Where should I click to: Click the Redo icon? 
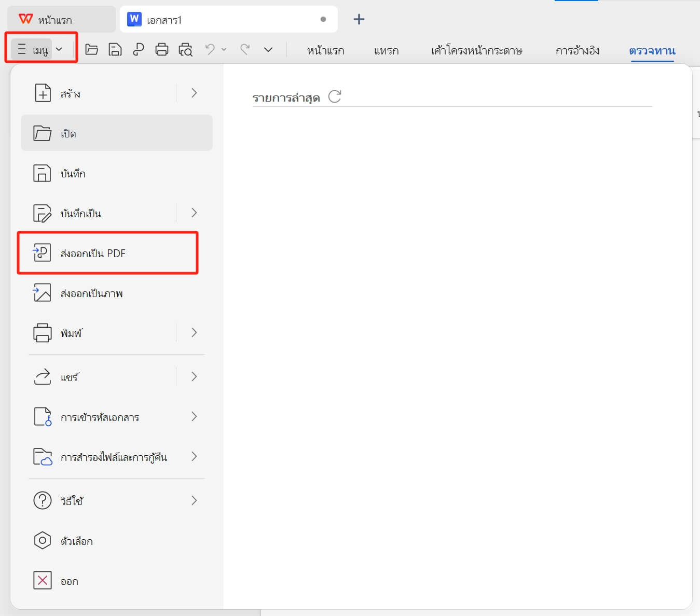click(x=244, y=49)
